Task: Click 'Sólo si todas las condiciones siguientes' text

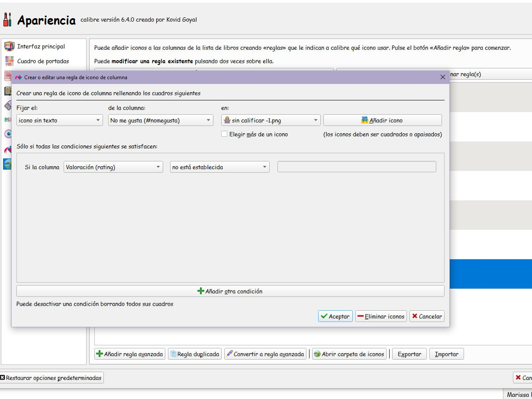Action: 87,146
